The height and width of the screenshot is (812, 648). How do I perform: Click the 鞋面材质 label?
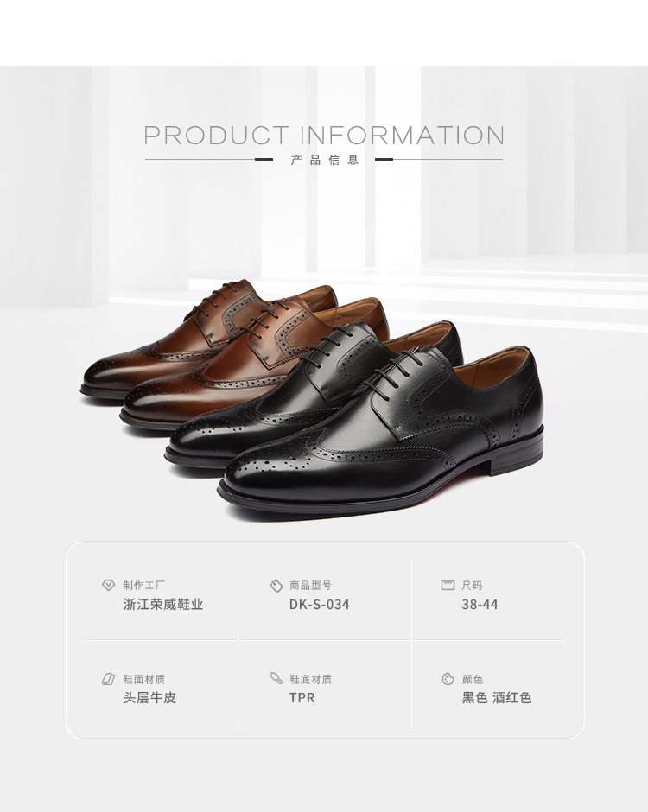(144, 679)
